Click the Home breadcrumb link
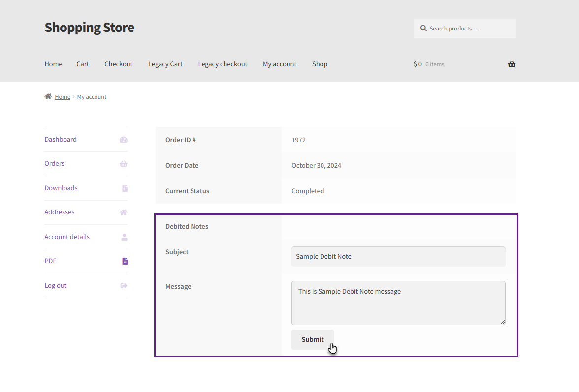579x392 pixels. pos(63,97)
